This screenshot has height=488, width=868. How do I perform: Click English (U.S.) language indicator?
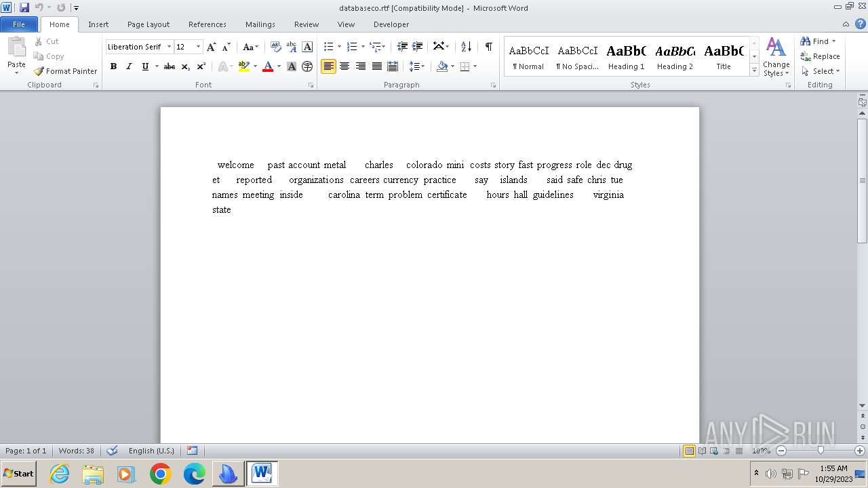(151, 451)
